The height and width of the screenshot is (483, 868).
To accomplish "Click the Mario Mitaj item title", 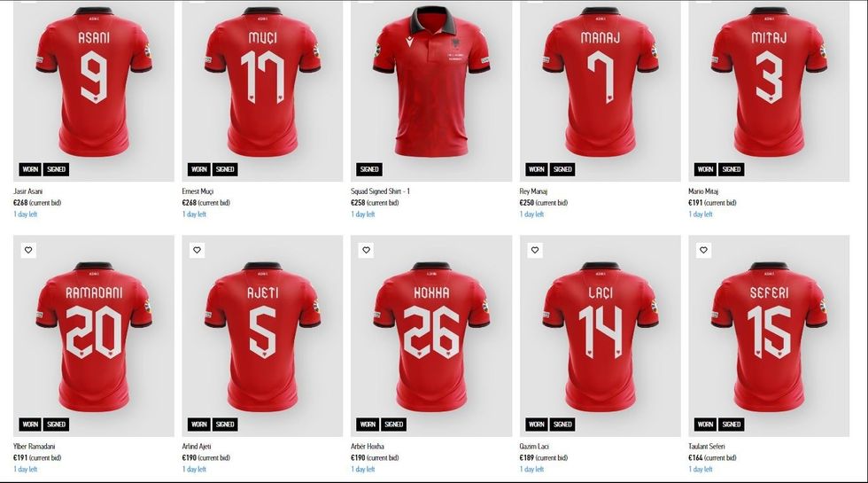I will [703, 191].
